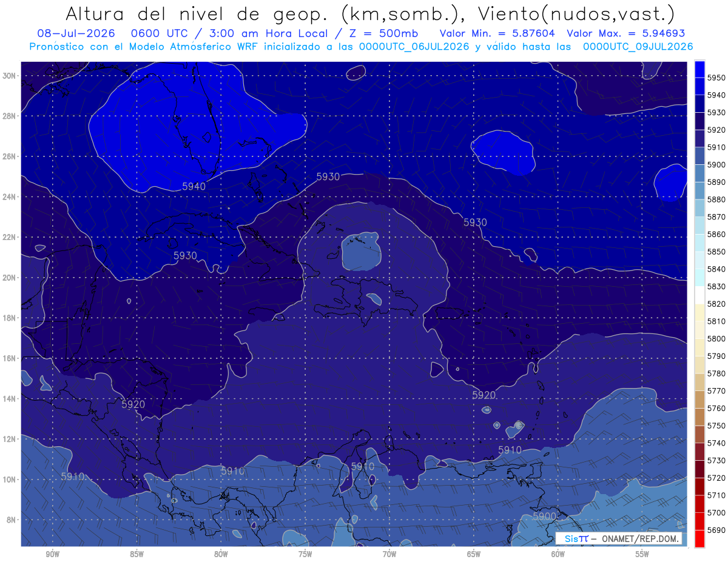Click the colorbar tick label 5950
728x562 pixels.
pyautogui.click(x=717, y=78)
